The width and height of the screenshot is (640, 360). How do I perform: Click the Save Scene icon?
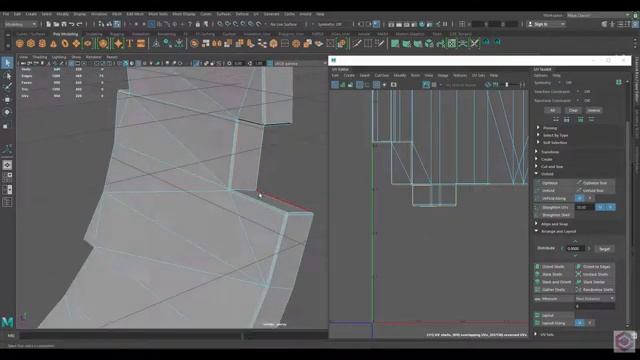pos(64,24)
